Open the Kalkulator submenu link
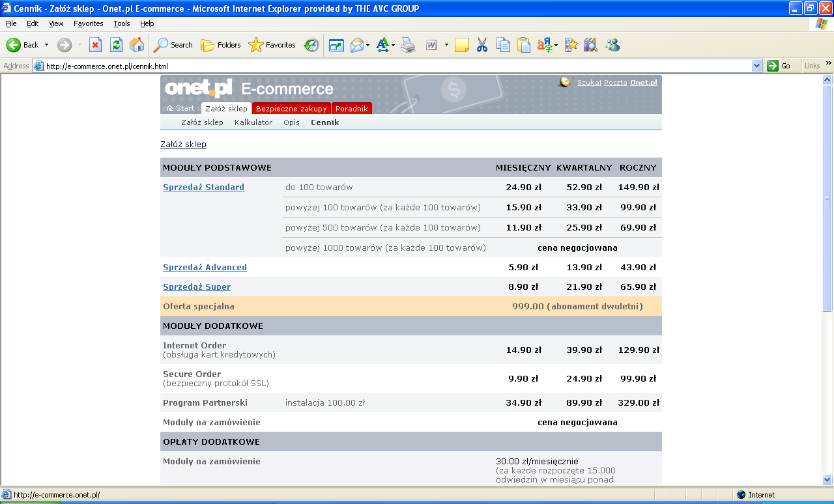The width and height of the screenshot is (834, 504). tap(253, 122)
